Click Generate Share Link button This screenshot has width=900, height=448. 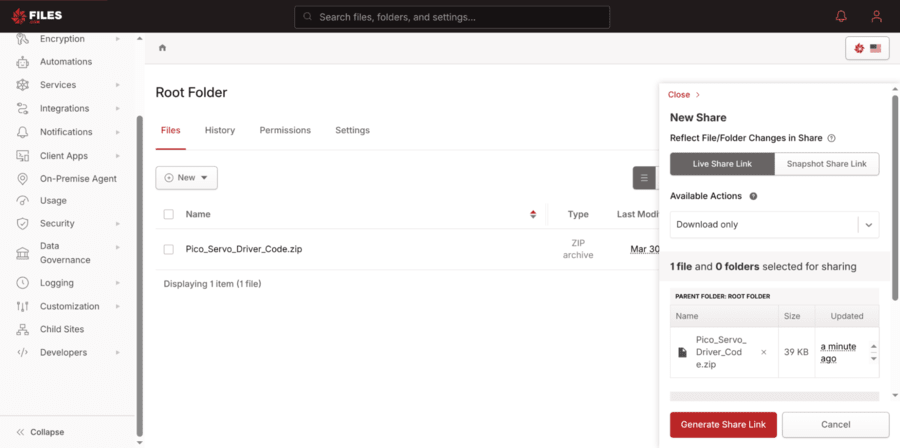[x=723, y=425]
